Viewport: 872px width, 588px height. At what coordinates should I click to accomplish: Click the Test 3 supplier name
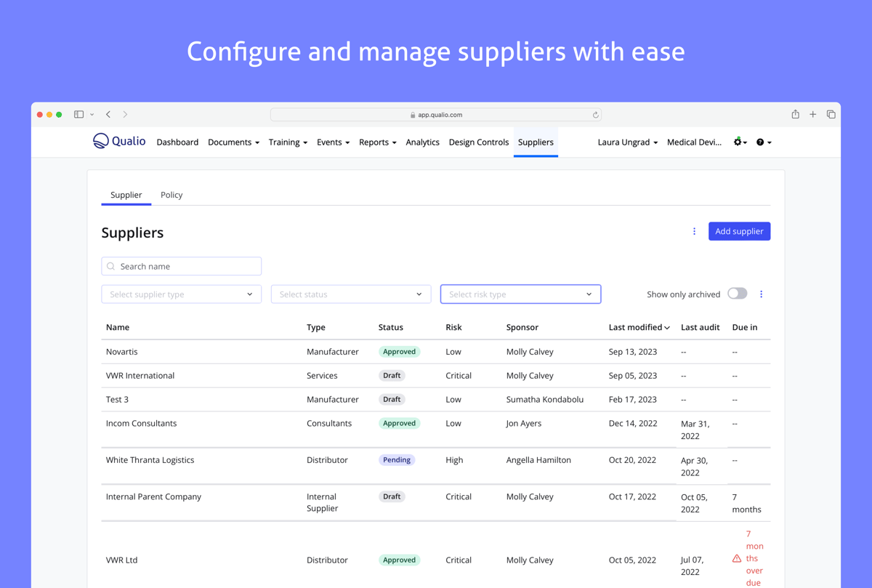point(117,400)
